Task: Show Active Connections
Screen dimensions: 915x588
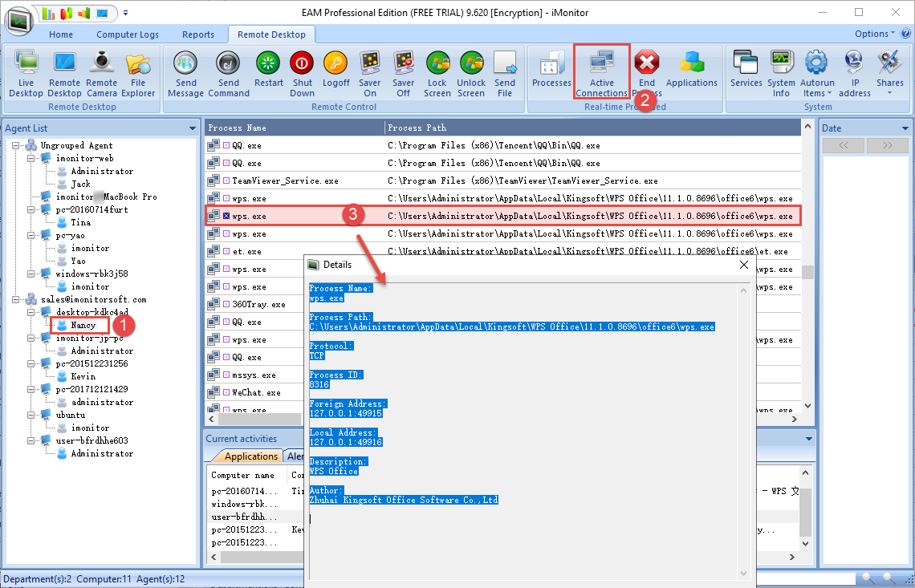Action: click(602, 74)
